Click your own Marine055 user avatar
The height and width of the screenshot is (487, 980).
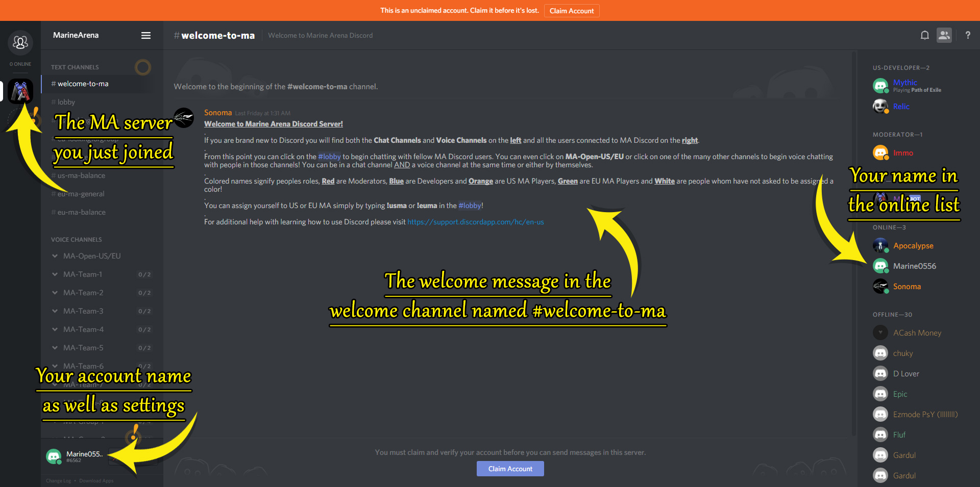point(54,456)
